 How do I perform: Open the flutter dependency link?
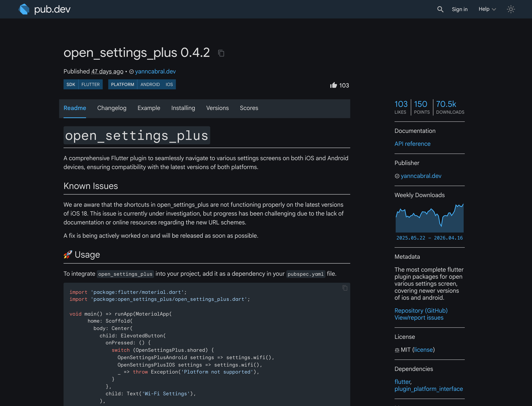(x=402, y=382)
